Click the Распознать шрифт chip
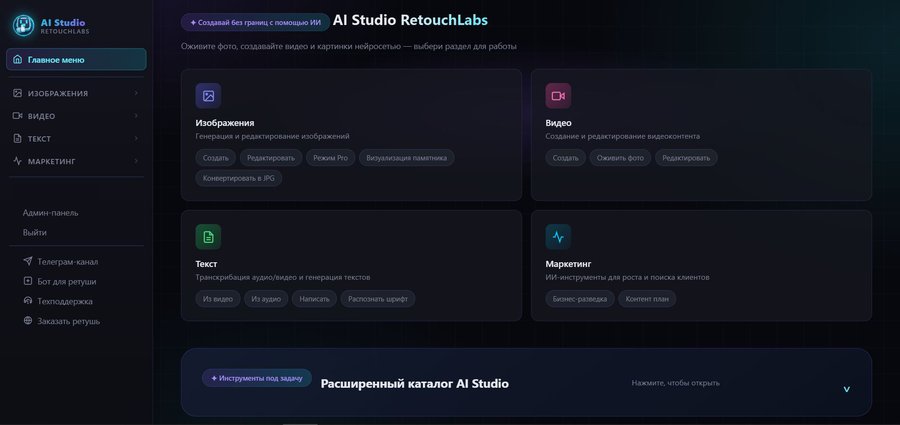The image size is (900, 425). pos(378,299)
